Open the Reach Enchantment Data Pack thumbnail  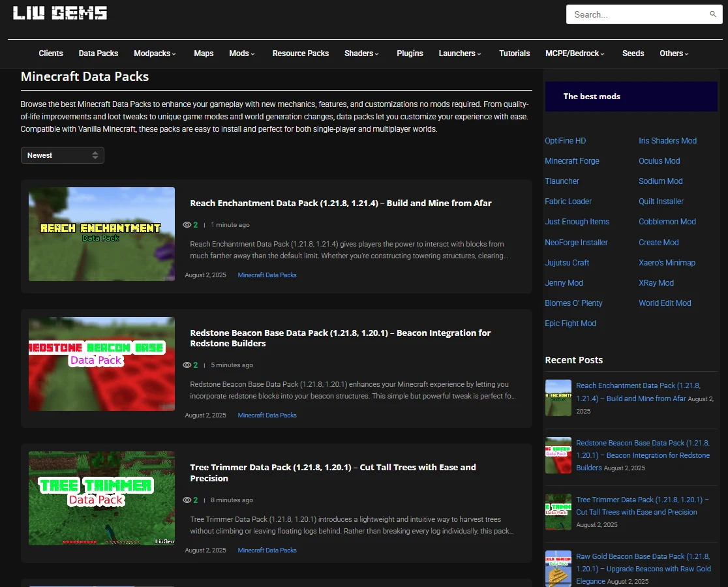102,234
